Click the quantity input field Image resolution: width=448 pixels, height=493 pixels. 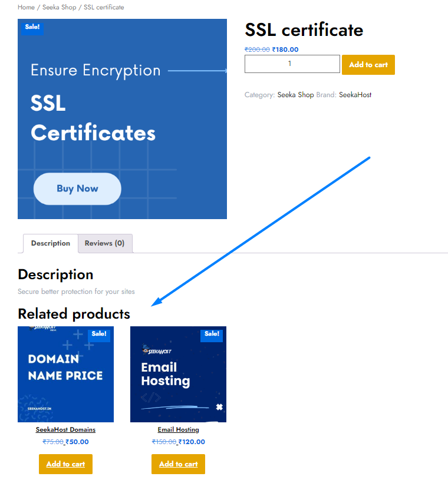point(292,64)
